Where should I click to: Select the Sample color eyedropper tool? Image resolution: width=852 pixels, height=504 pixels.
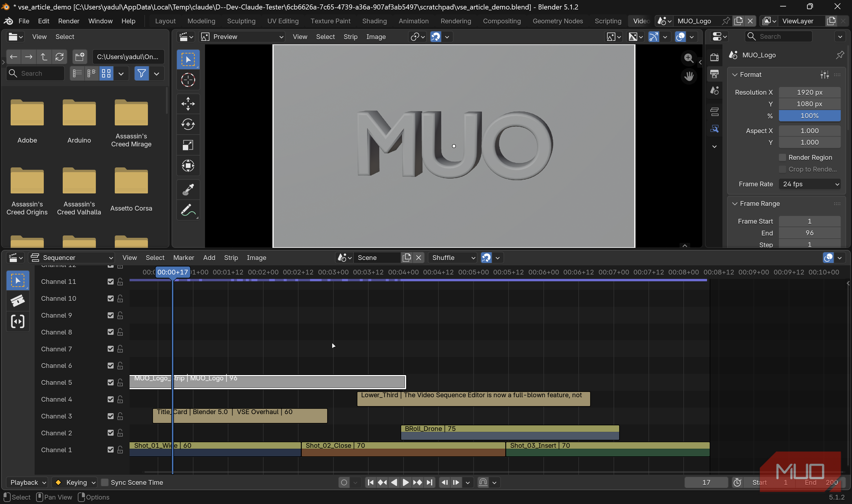(x=188, y=190)
